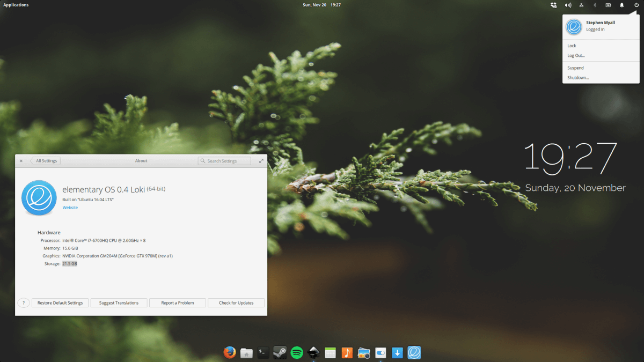Viewport: 644px width, 362px height.
Task: Open Firefox from the dock
Action: coord(230,352)
